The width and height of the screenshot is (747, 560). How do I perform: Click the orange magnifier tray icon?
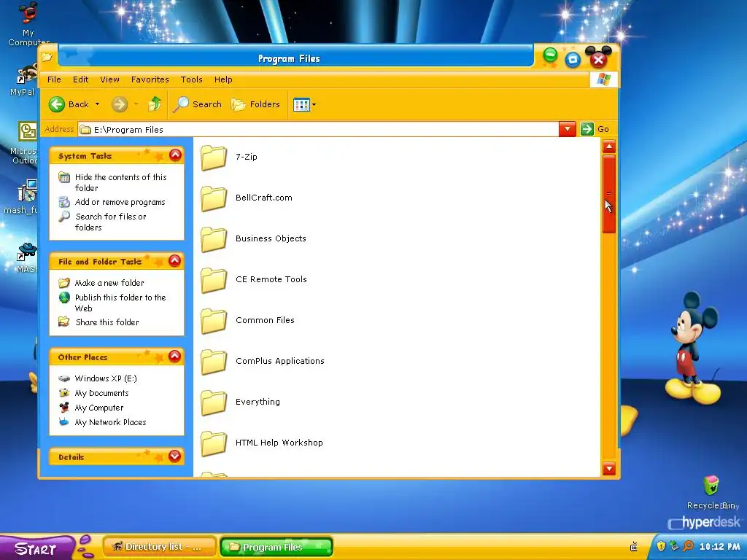tap(688, 546)
